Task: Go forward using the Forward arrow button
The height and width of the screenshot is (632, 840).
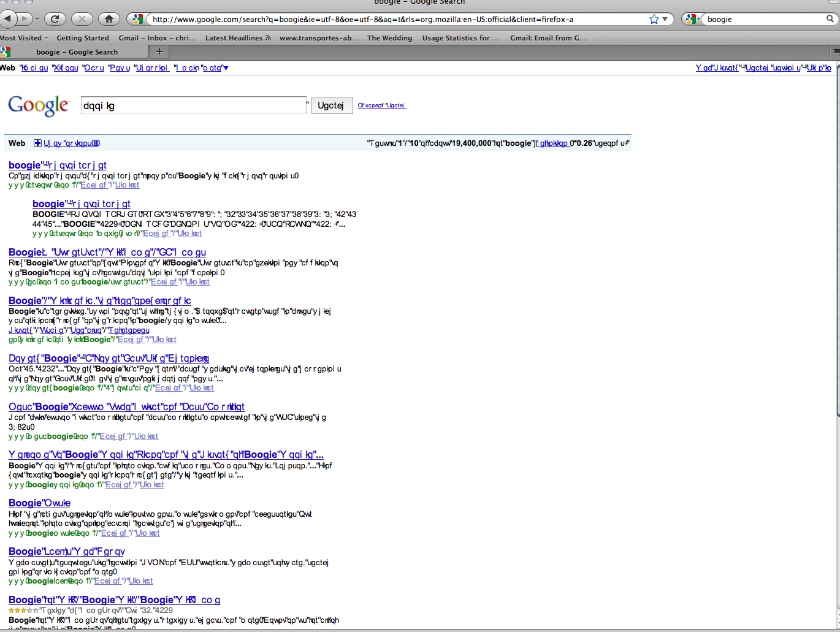Action: tap(25, 19)
